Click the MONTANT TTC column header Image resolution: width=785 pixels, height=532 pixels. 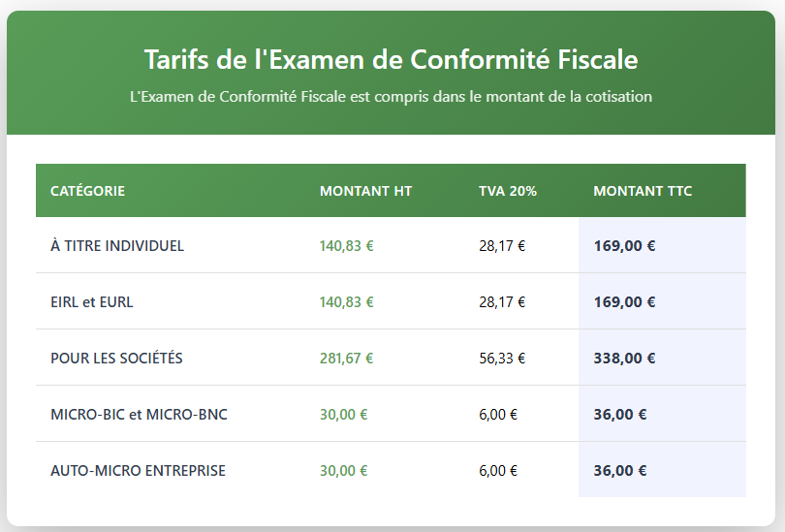tap(643, 191)
